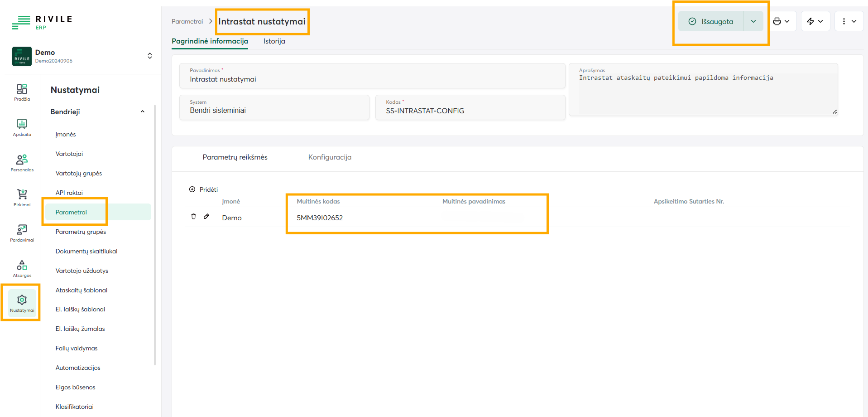This screenshot has width=868, height=417.
Task: Open the three-dot more options menu
Action: [849, 21]
